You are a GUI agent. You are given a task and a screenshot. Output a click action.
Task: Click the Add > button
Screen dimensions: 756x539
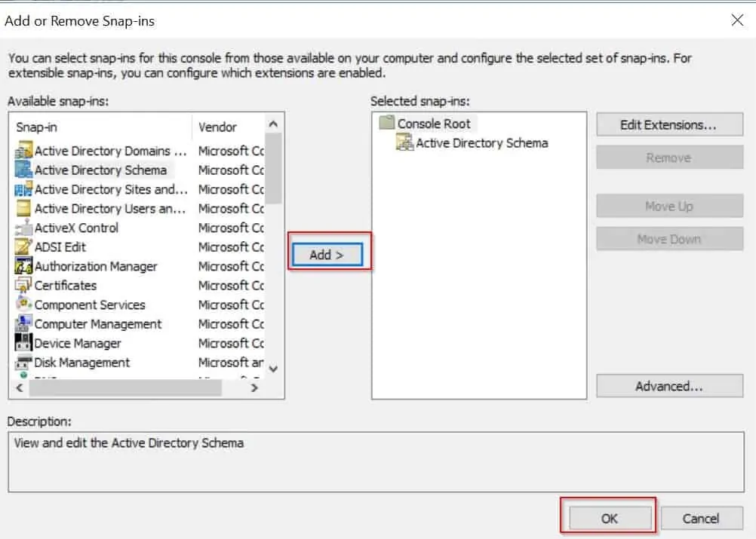coord(327,255)
